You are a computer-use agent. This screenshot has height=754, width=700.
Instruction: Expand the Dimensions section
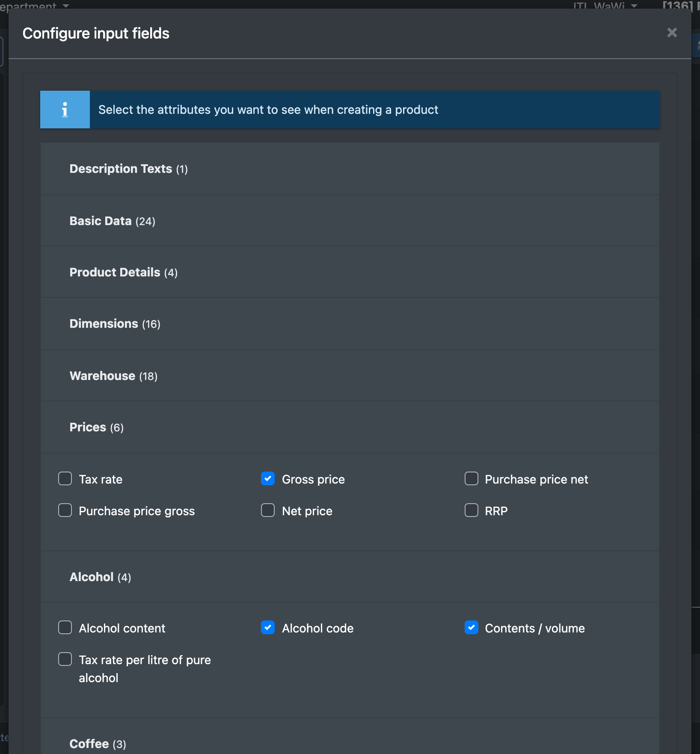click(350, 324)
